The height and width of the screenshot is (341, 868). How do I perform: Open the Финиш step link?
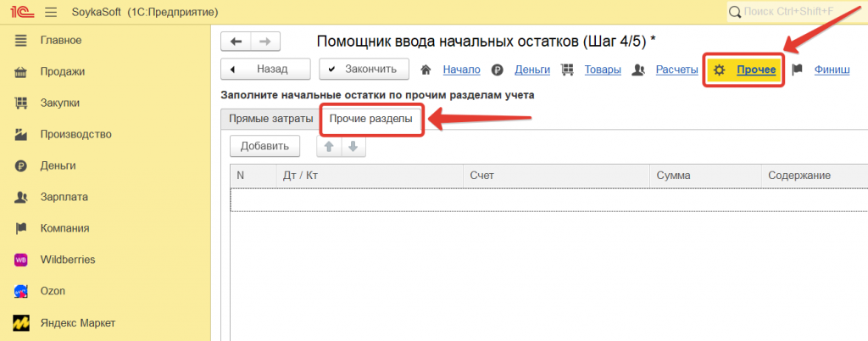point(832,70)
